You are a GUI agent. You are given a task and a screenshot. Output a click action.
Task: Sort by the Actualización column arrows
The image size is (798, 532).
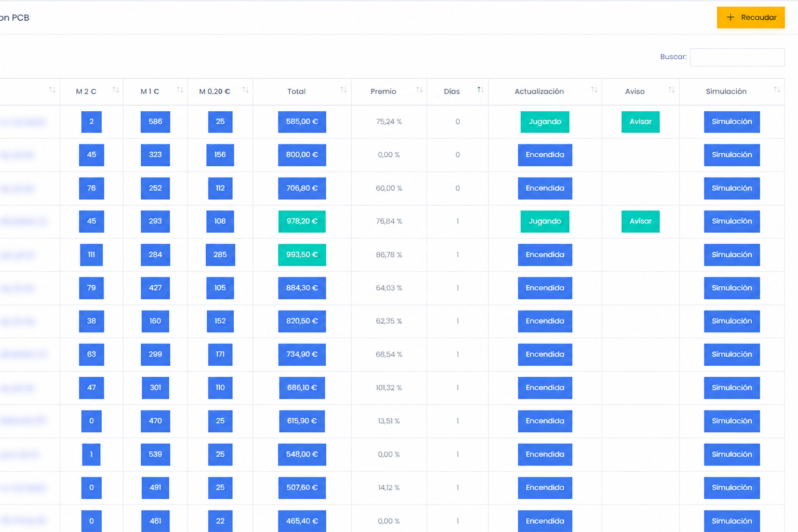(594, 90)
